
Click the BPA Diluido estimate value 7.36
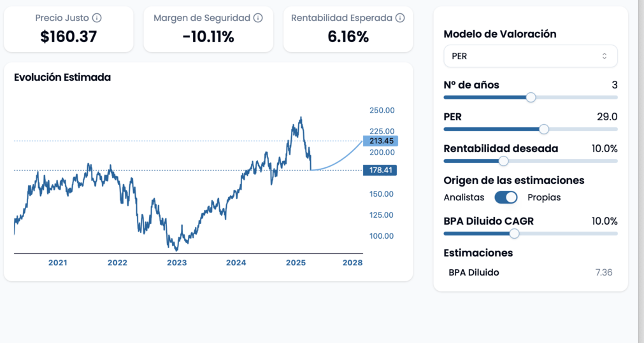[x=603, y=272]
